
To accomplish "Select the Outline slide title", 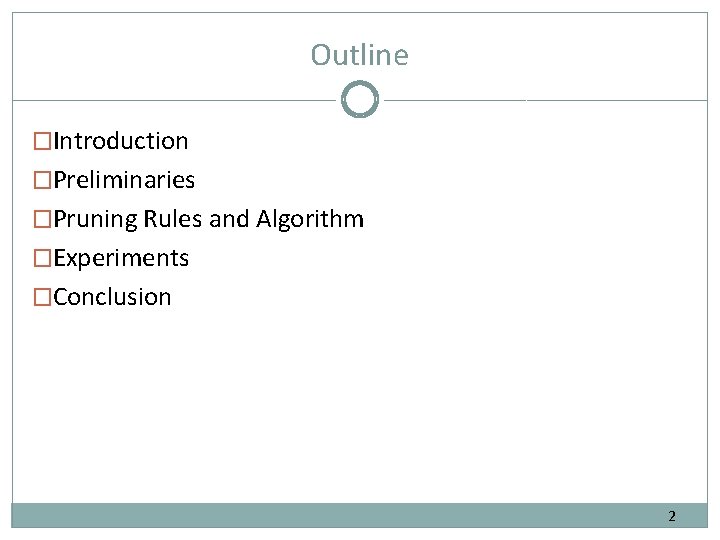I will tap(360, 55).
